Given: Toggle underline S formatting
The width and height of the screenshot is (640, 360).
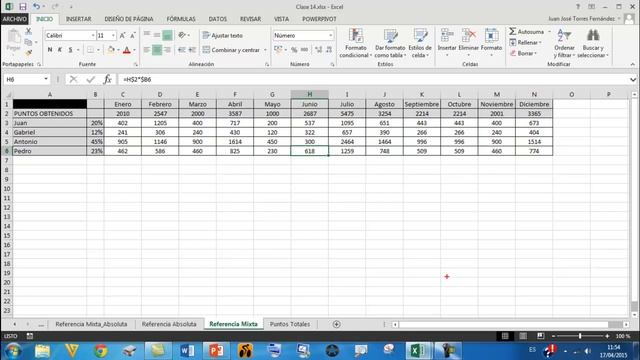Looking at the screenshot, I should pos(70,50).
